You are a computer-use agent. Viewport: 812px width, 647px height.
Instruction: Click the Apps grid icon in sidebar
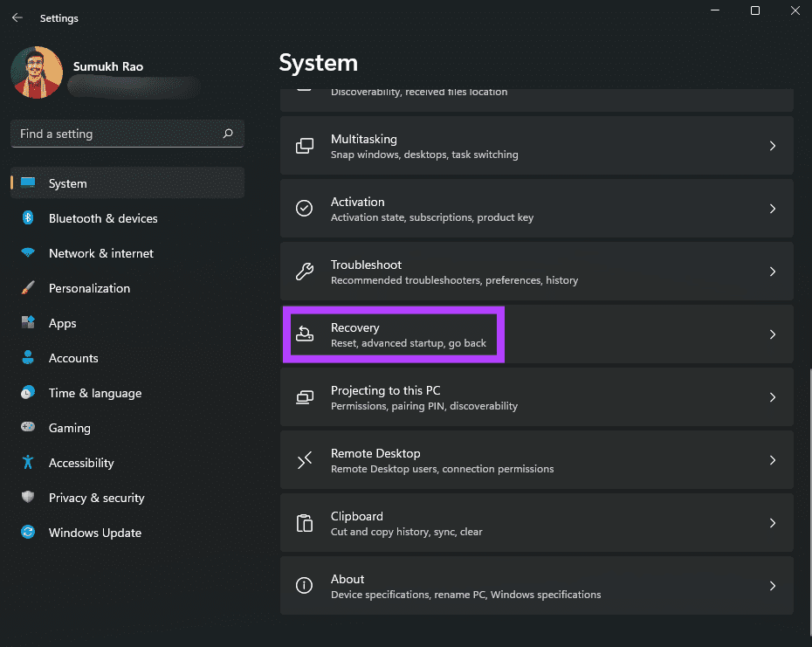28,322
